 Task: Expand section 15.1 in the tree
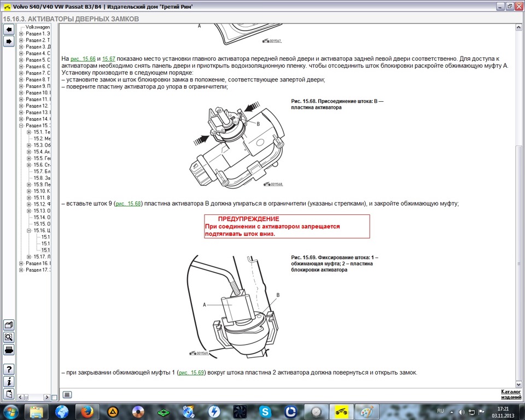click(29, 132)
